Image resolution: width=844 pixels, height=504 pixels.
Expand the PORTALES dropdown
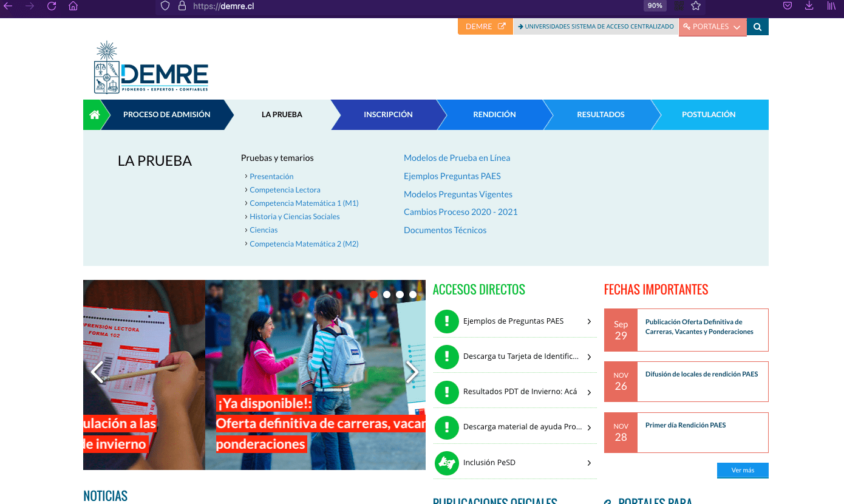[x=712, y=27]
